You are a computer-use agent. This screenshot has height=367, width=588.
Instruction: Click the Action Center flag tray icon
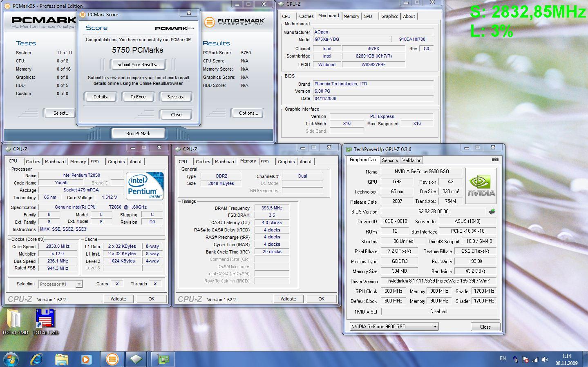tap(525, 360)
